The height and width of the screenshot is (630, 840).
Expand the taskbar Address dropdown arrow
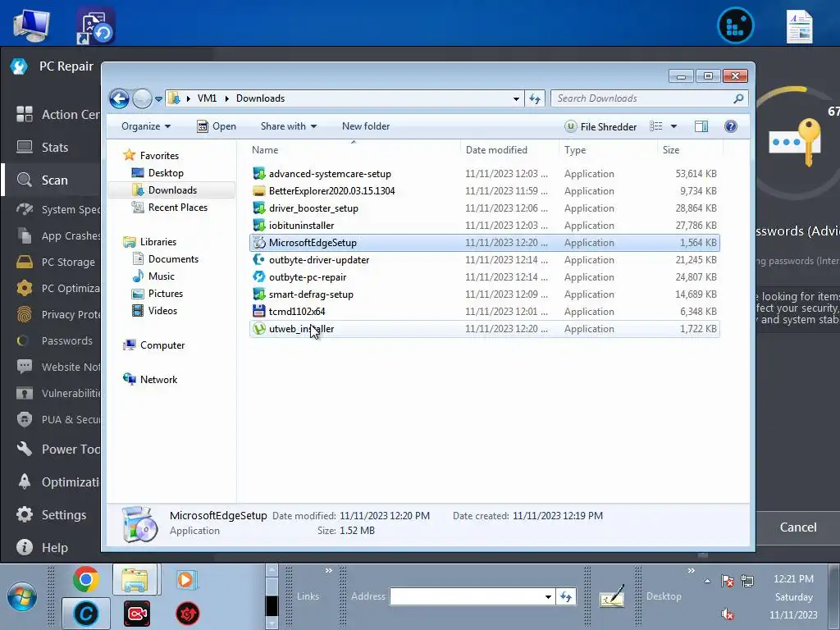point(548,597)
